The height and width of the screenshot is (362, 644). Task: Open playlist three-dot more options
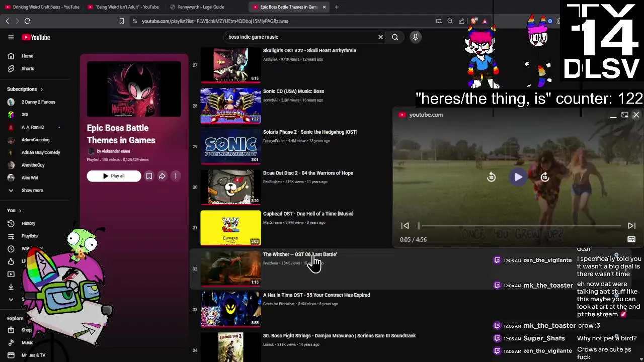[x=176, y=176]
